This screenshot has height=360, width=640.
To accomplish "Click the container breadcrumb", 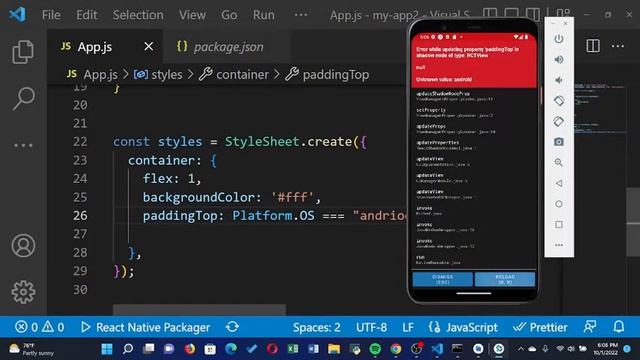I will (x=234, y=74).
